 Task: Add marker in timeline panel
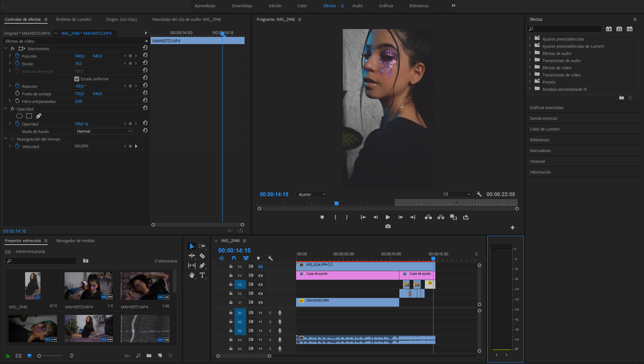coord(258,258)
